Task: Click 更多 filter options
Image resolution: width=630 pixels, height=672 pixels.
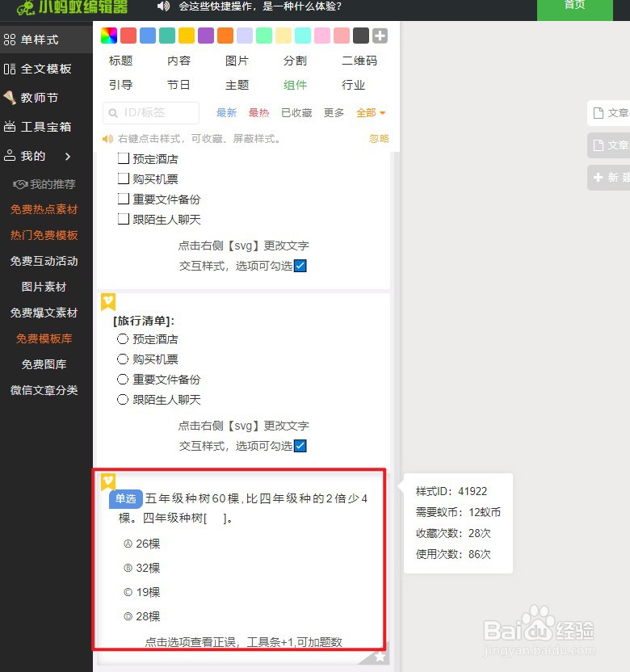Action: (334, 113)
